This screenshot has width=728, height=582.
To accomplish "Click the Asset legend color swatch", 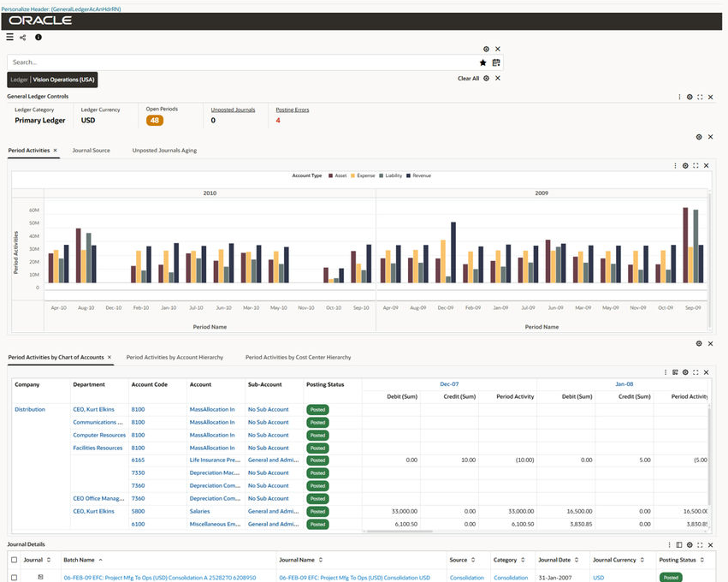I will [x=330, y=175].
